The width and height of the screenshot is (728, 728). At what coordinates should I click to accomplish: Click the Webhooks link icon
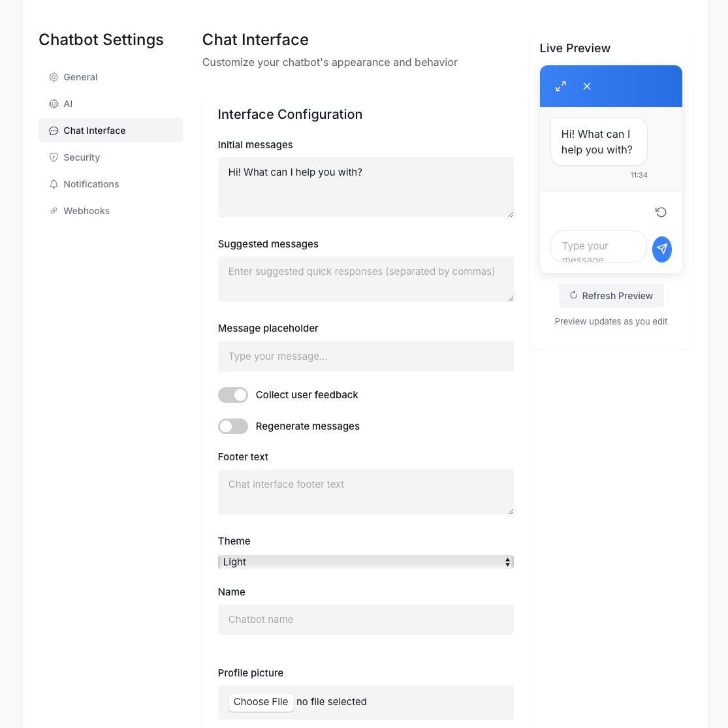pyautogui.click(x=54, y=211)
